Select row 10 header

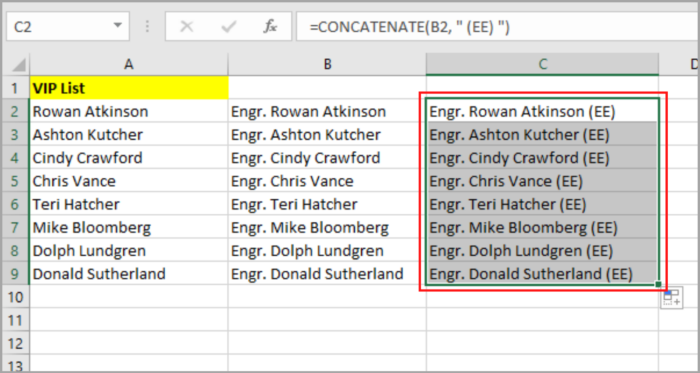[x=15, y=297]
